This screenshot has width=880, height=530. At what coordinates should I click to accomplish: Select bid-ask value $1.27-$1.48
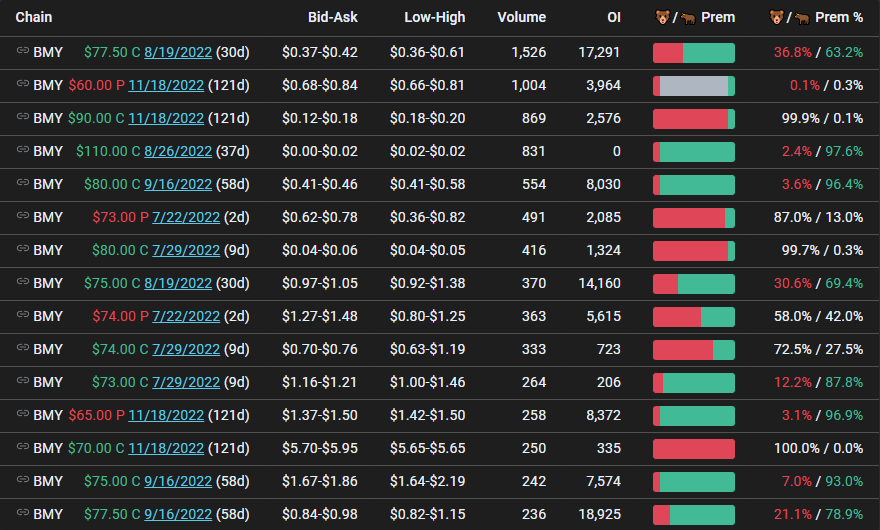[320, 316]
